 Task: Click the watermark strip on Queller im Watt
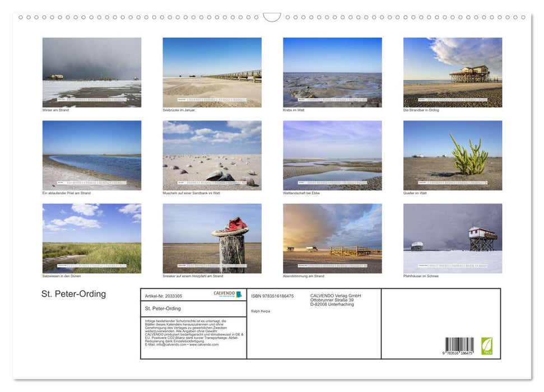point(453,182)
